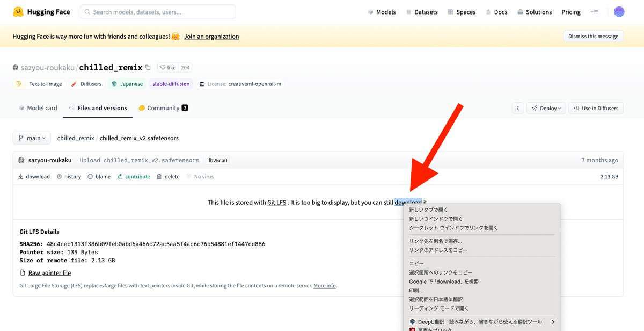This screenshot has height=331, width=644.
Task: Click contribute for this file
Action: pyautogui.click(x=134, y=176)
